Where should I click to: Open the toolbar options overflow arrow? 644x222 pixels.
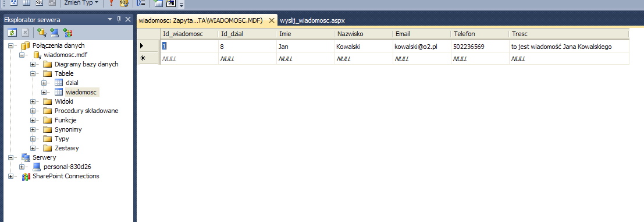click(182, 4)
